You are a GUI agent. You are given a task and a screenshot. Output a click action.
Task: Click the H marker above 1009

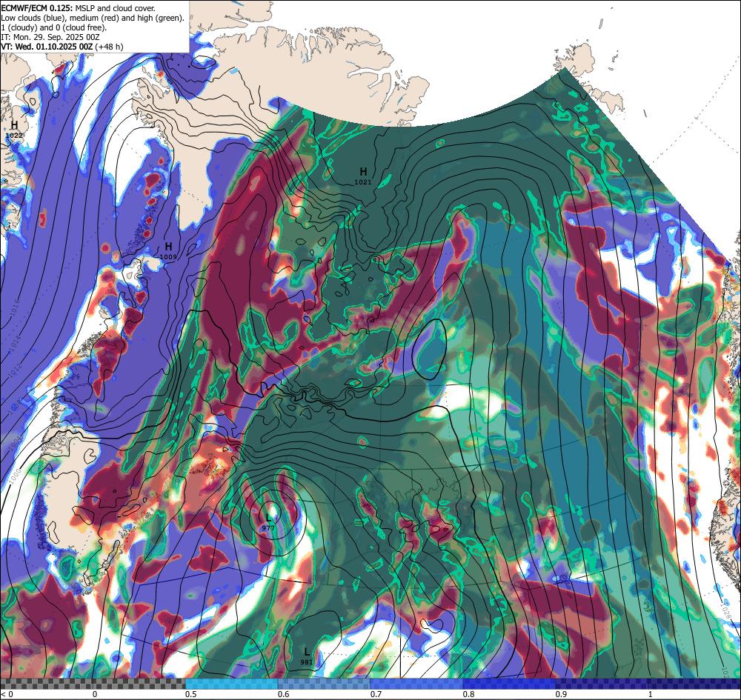(x=168, y=247)
